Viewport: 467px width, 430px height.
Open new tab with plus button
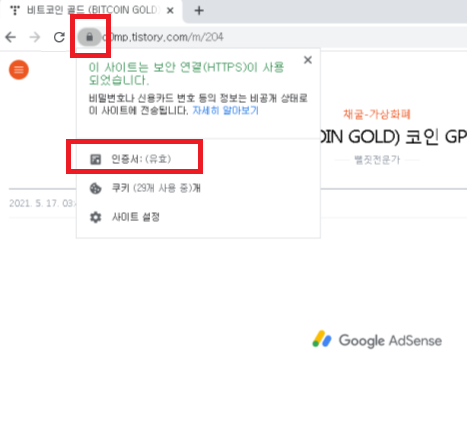[x=199, y=11]
